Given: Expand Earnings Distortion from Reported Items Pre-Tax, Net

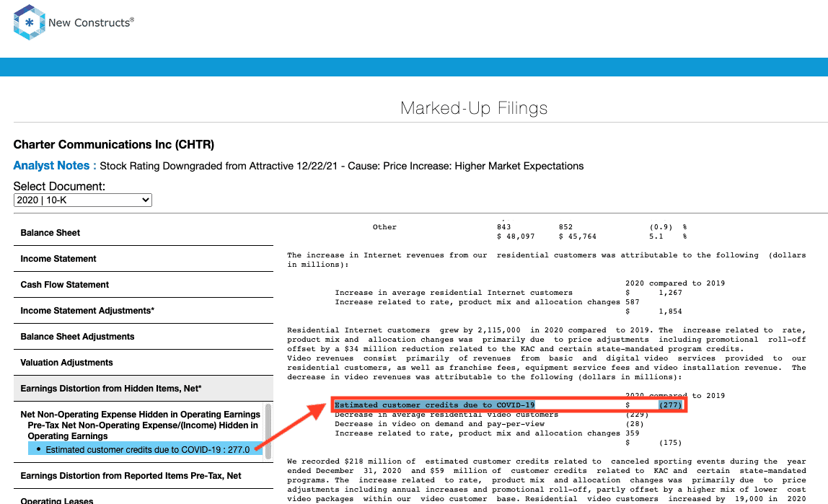Looking at the screenshot, I should pyautogui.click(x=143, y=475).
